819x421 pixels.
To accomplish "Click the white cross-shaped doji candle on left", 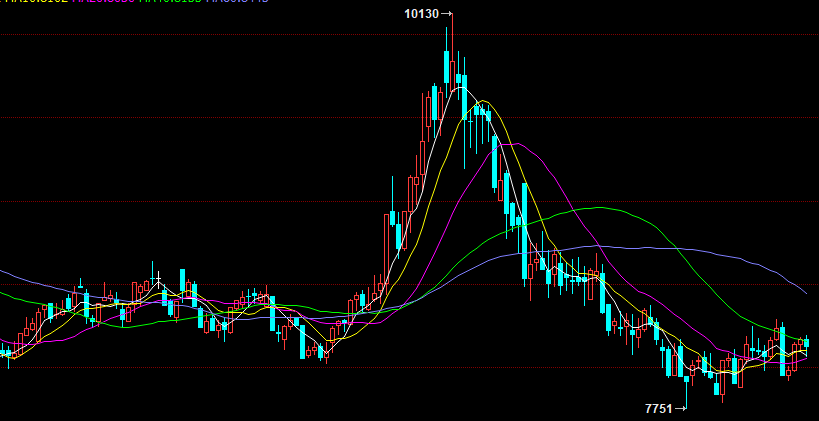I will (157, 276).
